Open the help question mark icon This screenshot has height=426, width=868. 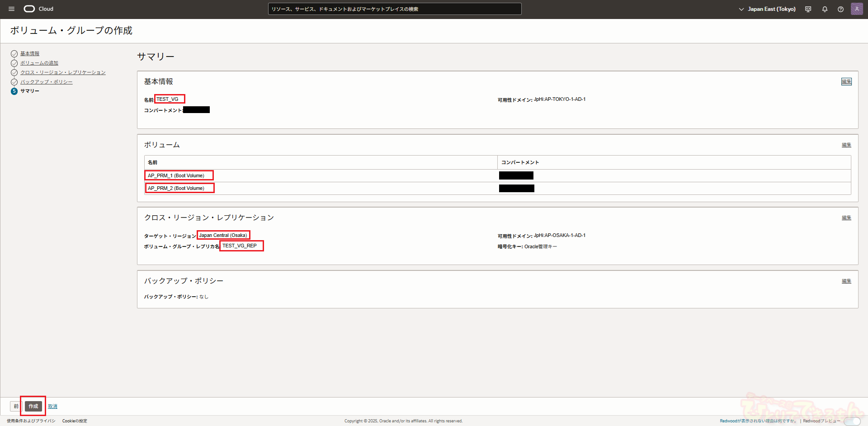840,9
